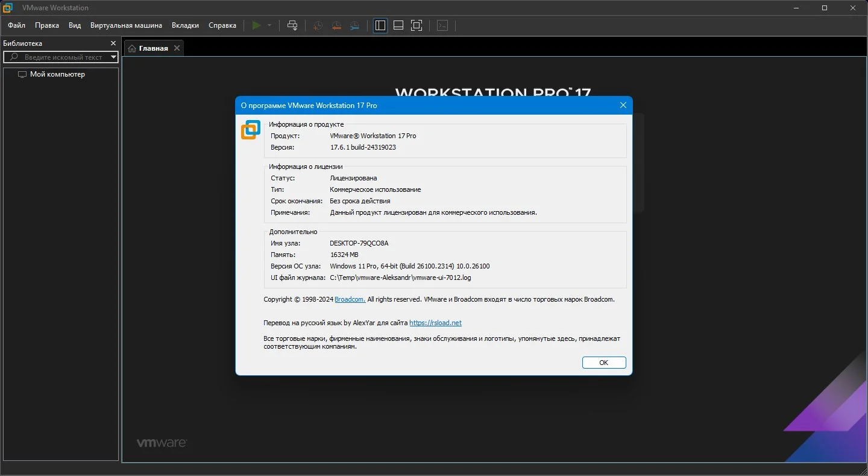
Task: Enter full screen mode icon
Action: [x=417, y=25]
